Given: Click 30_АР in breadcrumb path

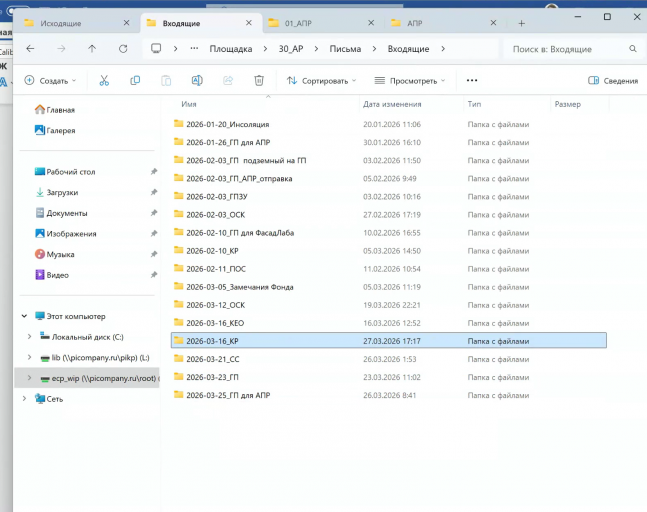Looking at the screenshot, I should [291, 49].
